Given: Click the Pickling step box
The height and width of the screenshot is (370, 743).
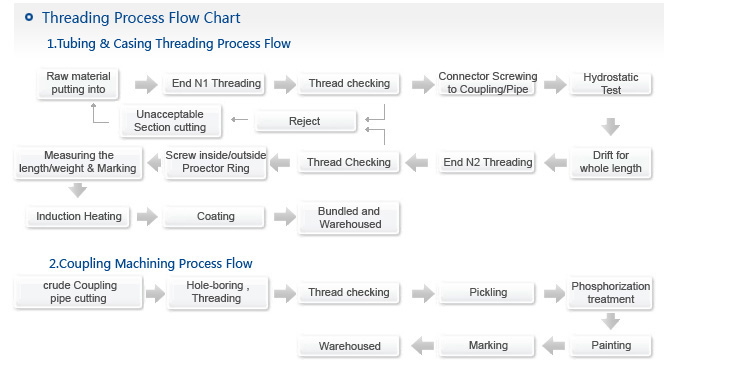Looking at the screenshot, I should (488, 293).
